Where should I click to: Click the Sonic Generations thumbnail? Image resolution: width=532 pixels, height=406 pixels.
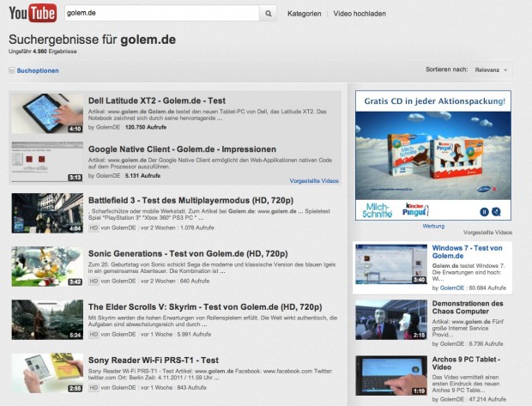pyautogui.click(x=47, y=266)
